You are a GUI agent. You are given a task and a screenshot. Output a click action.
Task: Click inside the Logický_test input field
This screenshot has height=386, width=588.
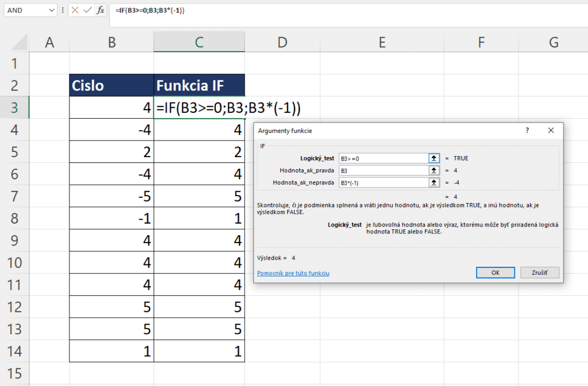tap(383, 158)
